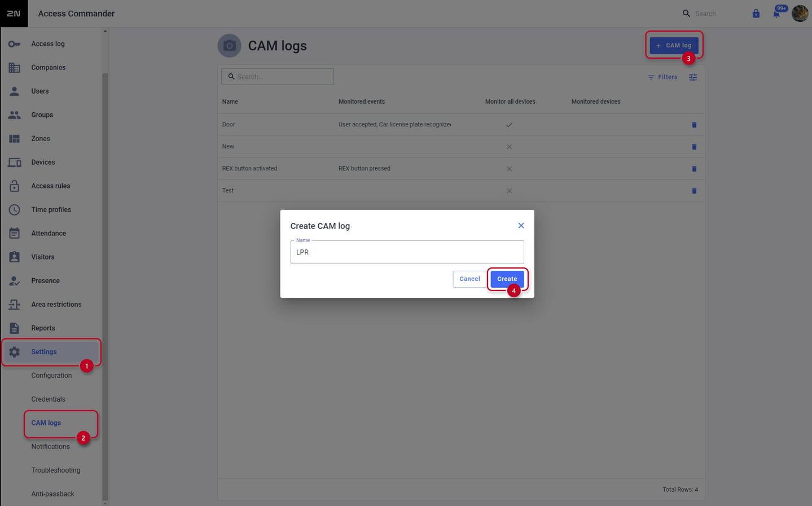This screenshot has height=506, width=812.
Task: Delete the REX button activated log
Action: click(x=694, y=169)
